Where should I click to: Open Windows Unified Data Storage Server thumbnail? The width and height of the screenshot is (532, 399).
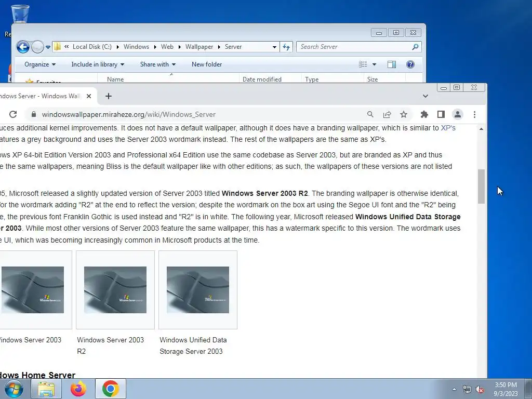click(x=198, y=290)
